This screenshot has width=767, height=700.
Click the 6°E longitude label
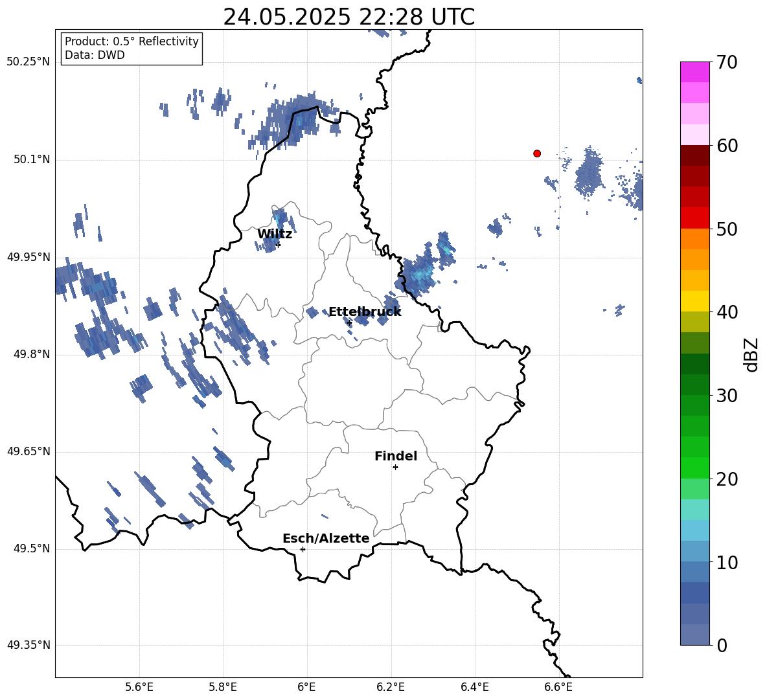(x=306, y=687)
